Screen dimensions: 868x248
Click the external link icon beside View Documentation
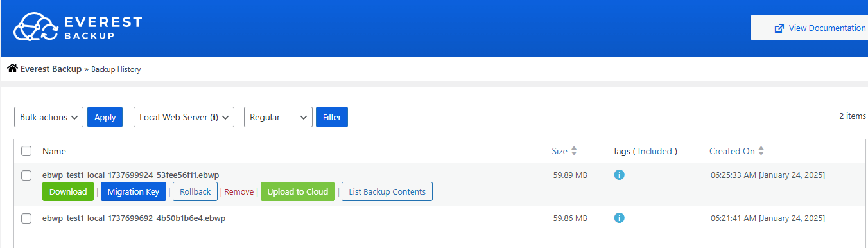(x=779, y=28)
